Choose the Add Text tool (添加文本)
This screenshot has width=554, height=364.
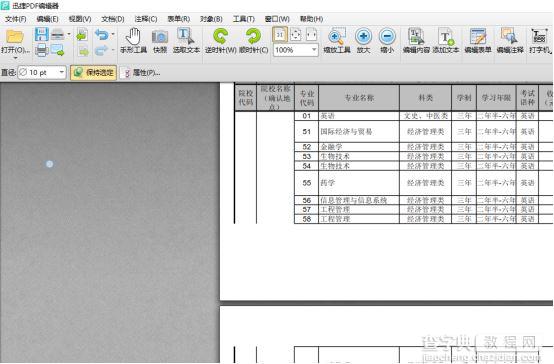(446, 41)
